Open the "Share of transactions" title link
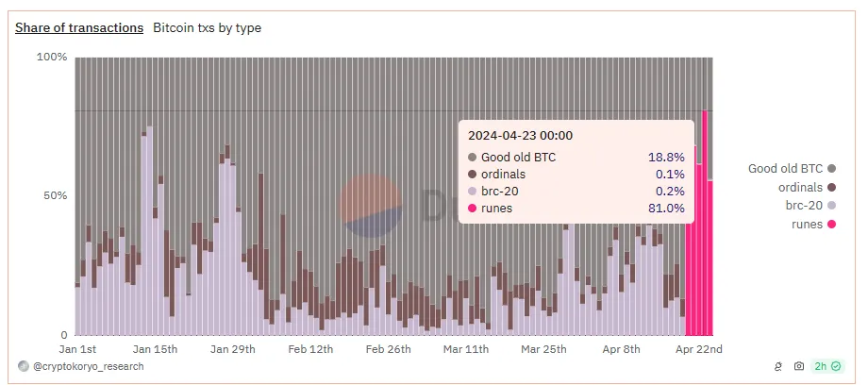 pyautogui.click(x=79, y=28)
